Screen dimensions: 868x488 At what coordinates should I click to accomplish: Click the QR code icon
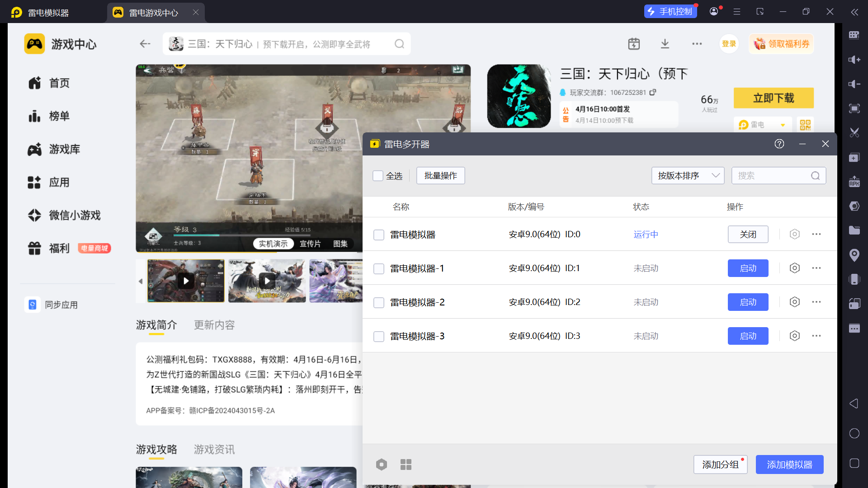point(805,125)
